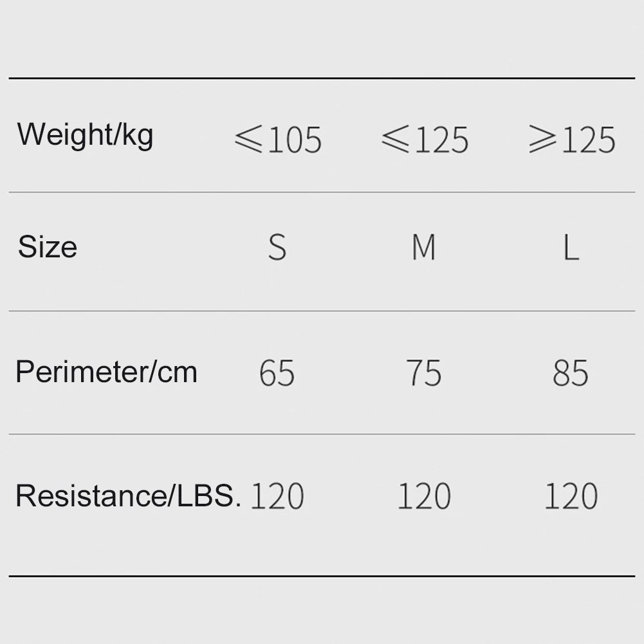Select the ≤105 weight value
Screen dimensions: 644x644
click(278, 139)
